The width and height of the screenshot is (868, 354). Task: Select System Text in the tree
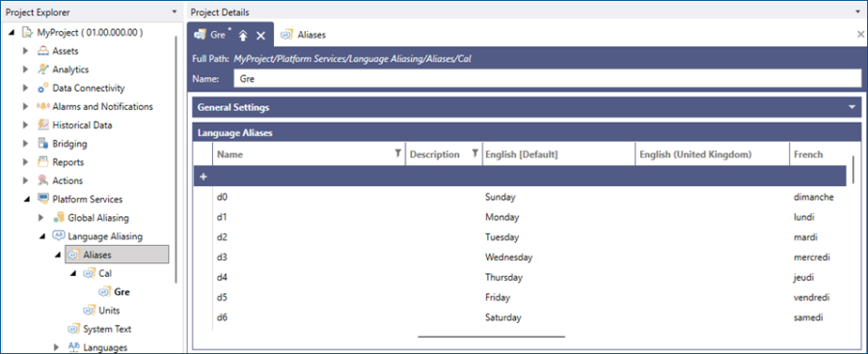click(x=107, y=329)
